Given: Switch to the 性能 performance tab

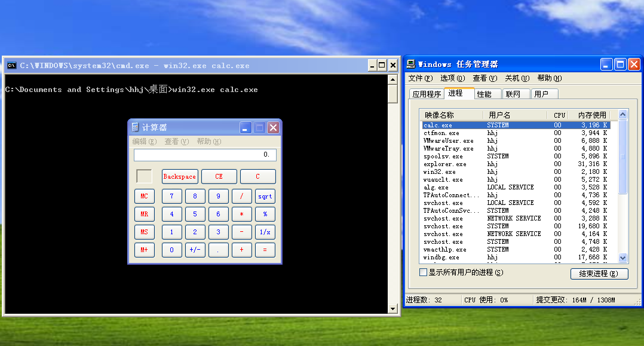Looking at the screenshot, I should click(x=487, y=94).
